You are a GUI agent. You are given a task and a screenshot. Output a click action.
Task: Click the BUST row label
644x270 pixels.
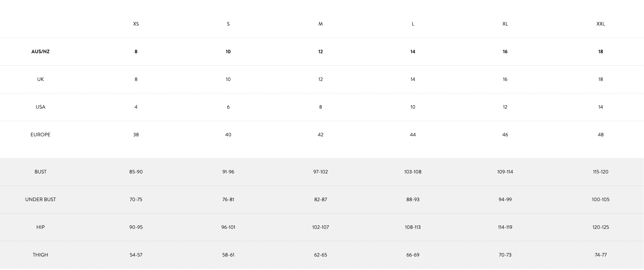[x=40, y=172]
